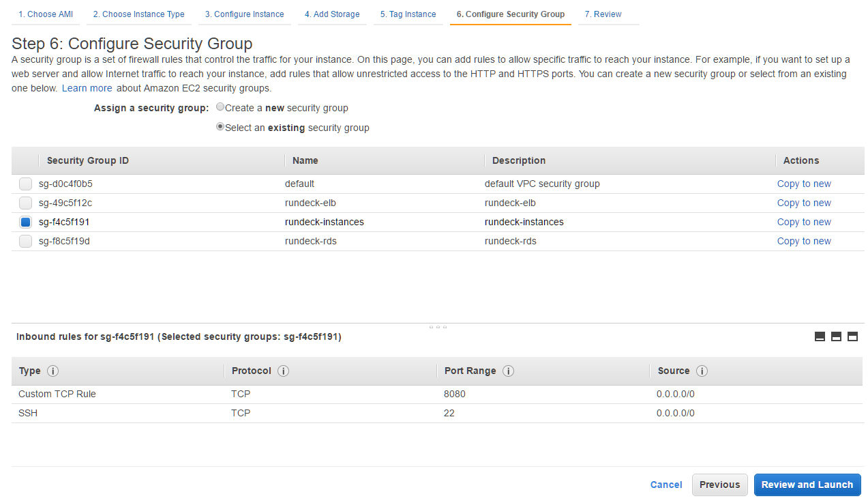Go to the 2. Choose Instance Type tab
The width and height of the screenshot is (868, 503).
(138, 14)
